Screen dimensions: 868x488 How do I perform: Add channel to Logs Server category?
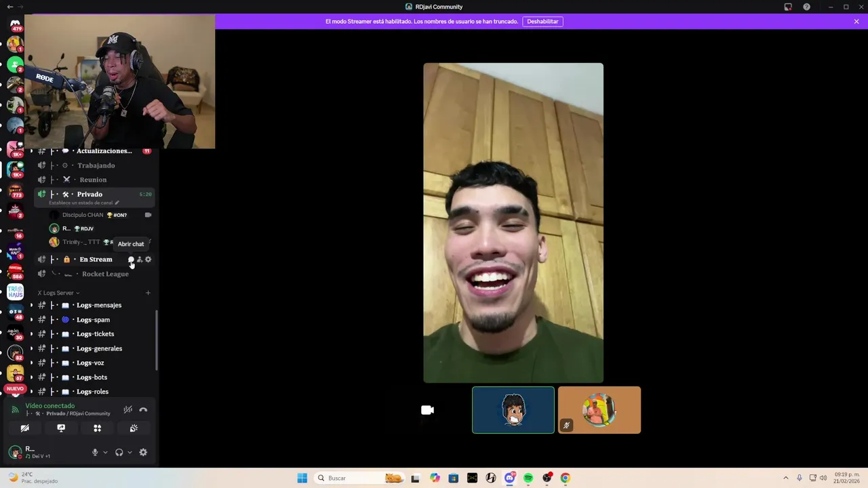pyautogui.click(x=148, y=293)
